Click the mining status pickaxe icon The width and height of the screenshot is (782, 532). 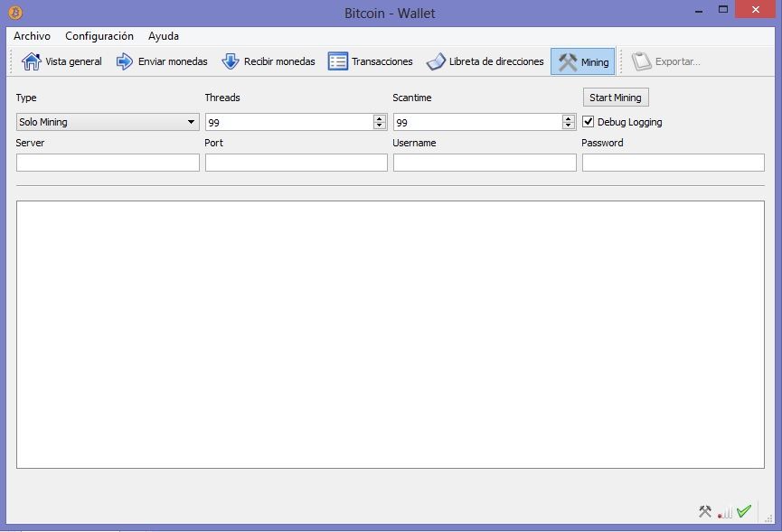(x=705, y=511)
